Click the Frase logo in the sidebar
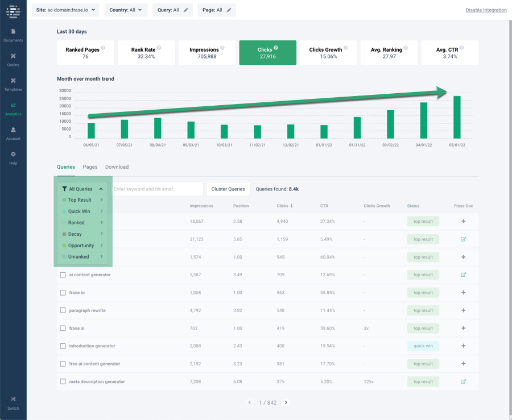 click(13, 12)
